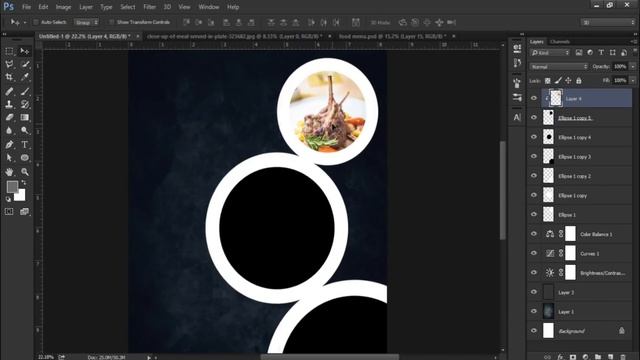Click the Layer 1 thumbnail
Image resolution: width=640 pixels, height=360 pixels.
click(x=549, y=311)
